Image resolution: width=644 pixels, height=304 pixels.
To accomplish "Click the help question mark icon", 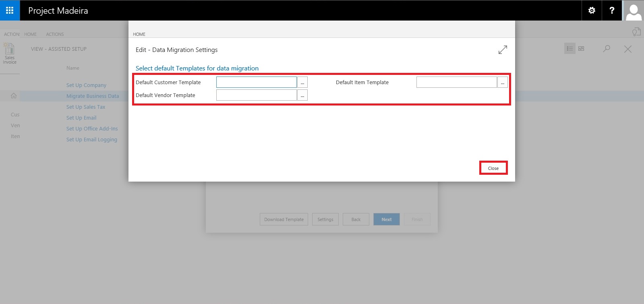I will pyautogui.click(x=612, y=10).
